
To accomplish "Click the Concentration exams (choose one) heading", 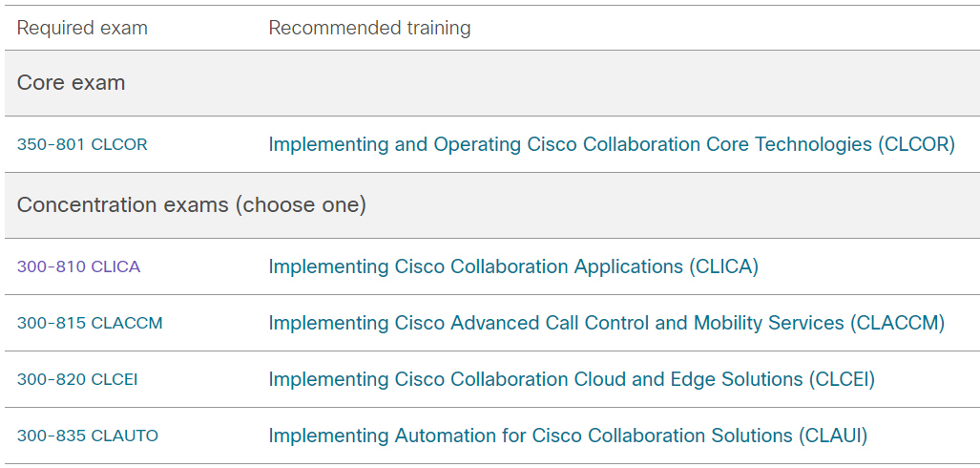I will tap(191, 205).
